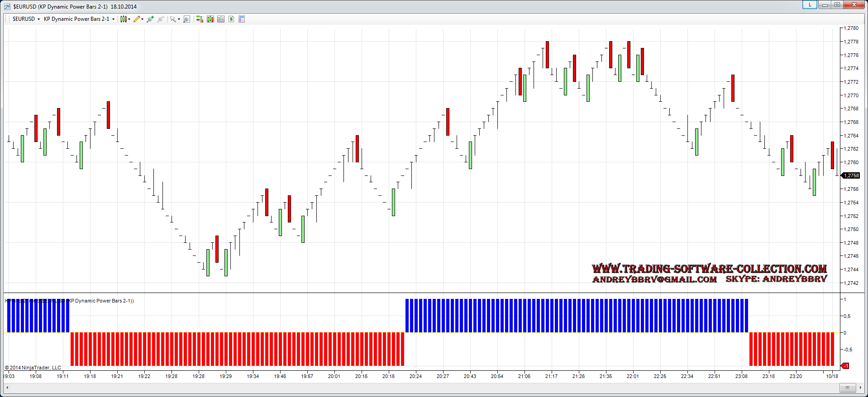Expand the $EURUSD instrument dropdown
This screenshot has height=397, width=868.
(x=26, y=19)
